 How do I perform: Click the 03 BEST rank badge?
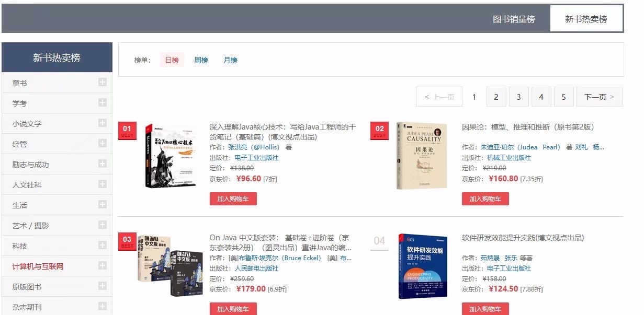[127, 241]
